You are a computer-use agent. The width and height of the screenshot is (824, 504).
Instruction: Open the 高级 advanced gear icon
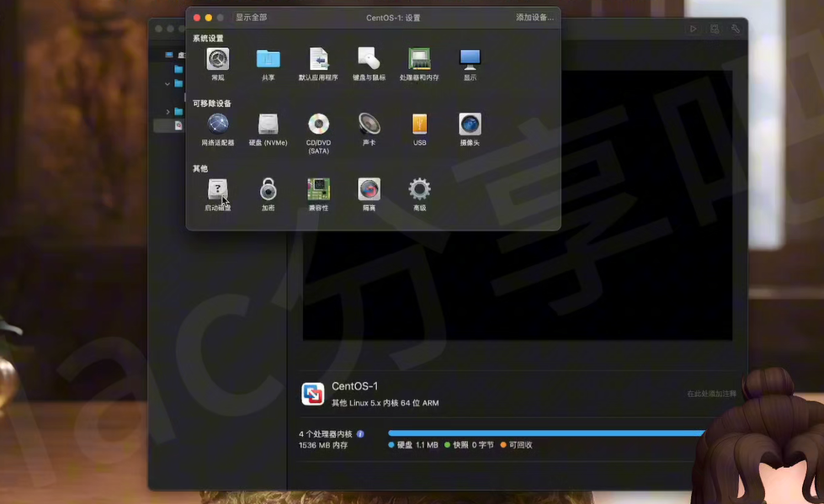pos(419,189)
